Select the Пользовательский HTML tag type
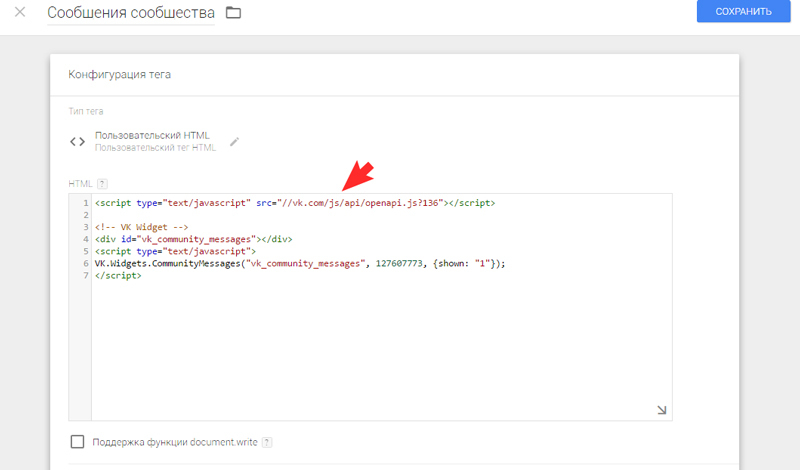 [152, 135]
